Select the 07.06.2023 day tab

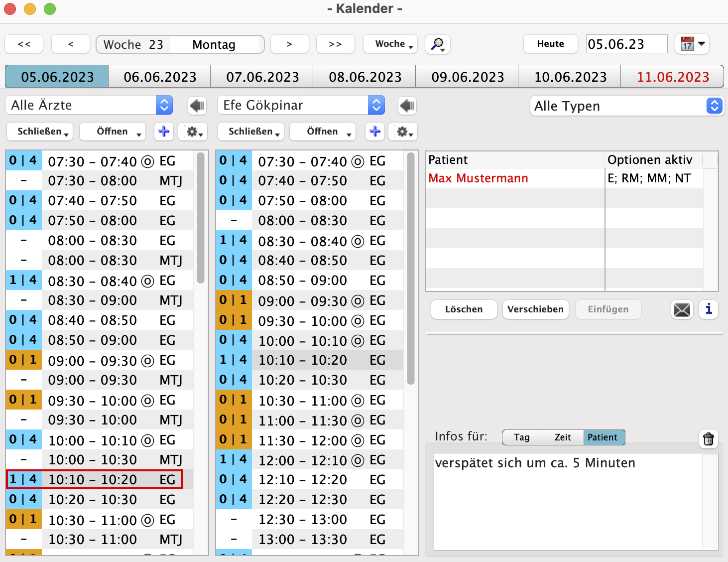click(x=262, y=77)
